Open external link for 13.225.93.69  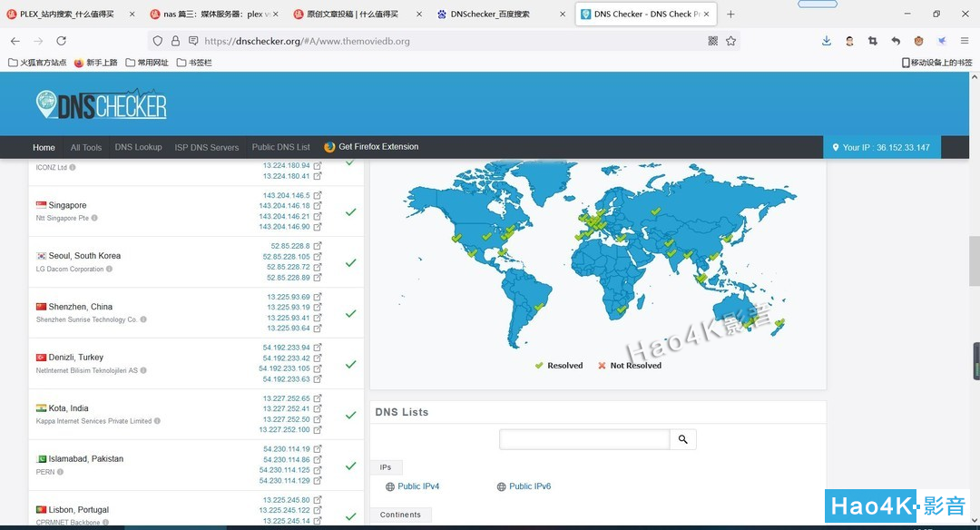[318, 297]
